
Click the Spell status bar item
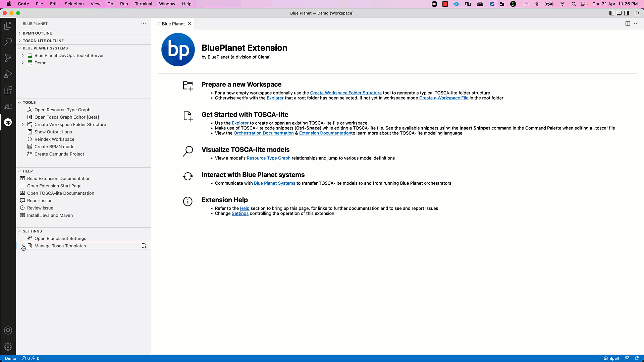tap(611, 358)
